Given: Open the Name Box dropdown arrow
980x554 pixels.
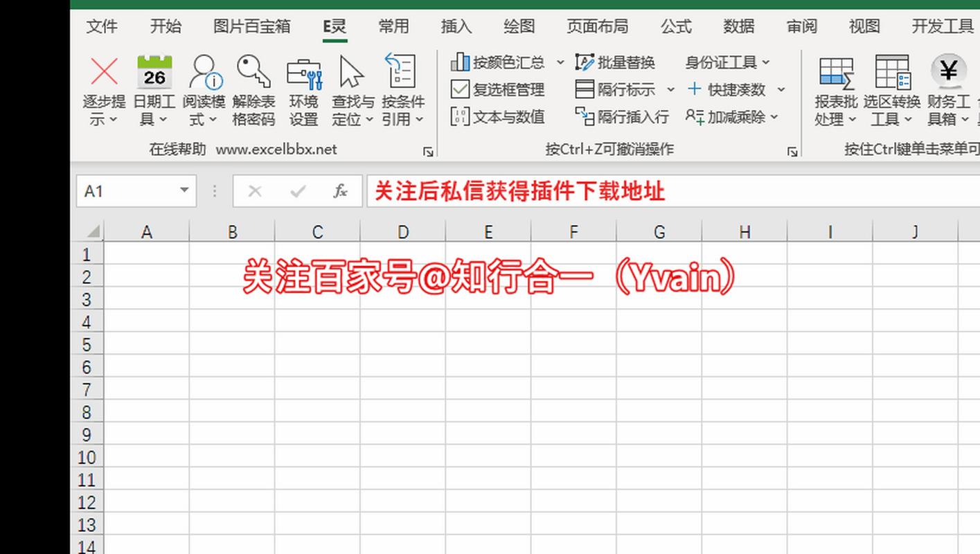Looking at the screenshot, I should [184, 190].
